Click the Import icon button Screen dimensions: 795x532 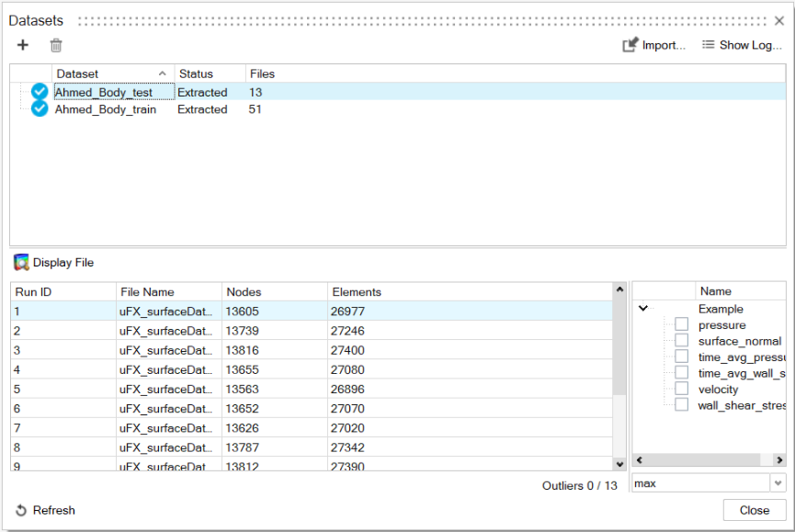point(630,45)
